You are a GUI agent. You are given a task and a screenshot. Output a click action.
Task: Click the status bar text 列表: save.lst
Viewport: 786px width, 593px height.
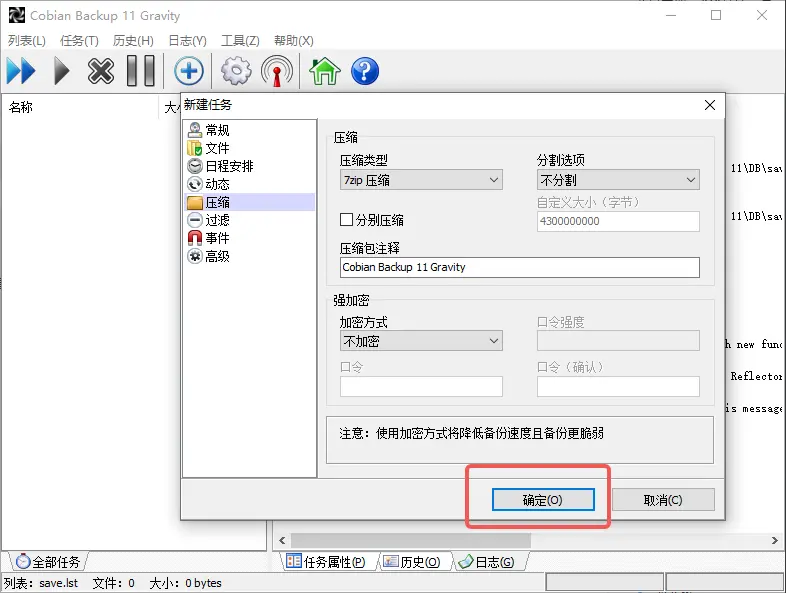coord(41,583)
